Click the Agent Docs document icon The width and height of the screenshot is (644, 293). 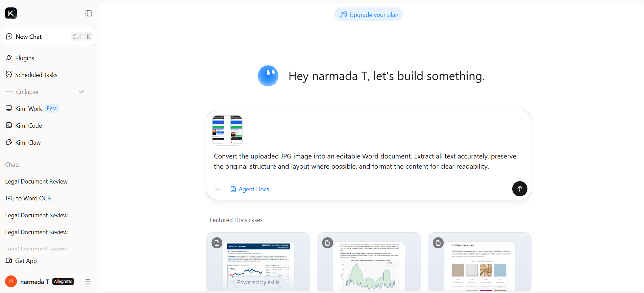pyautogui.click(x=233, y=189)
